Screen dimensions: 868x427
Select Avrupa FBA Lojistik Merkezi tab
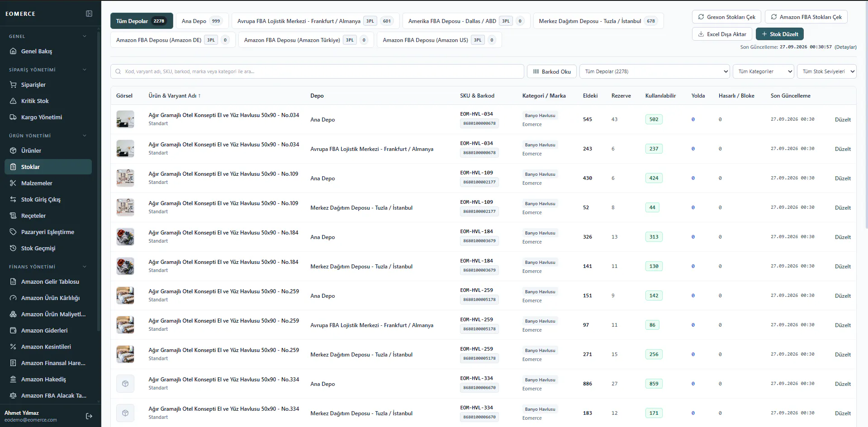(315, 21)
